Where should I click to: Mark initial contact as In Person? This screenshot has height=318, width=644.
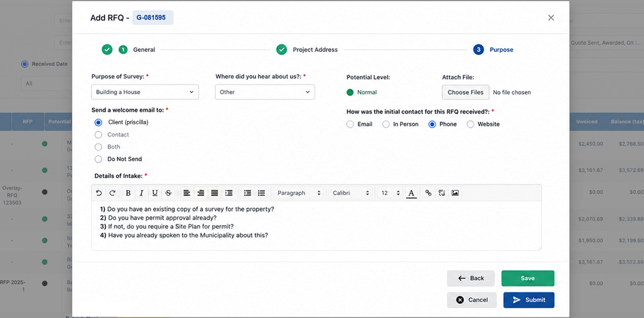(386, 124)
